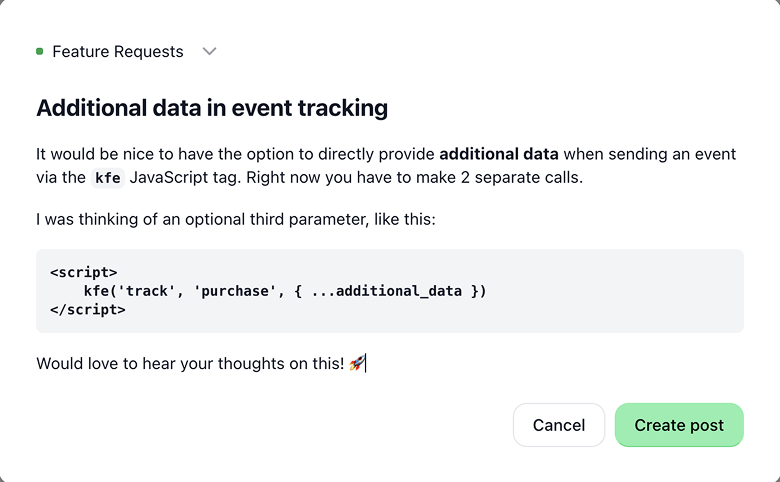Click the "optional third parameter" sentence

236,219
